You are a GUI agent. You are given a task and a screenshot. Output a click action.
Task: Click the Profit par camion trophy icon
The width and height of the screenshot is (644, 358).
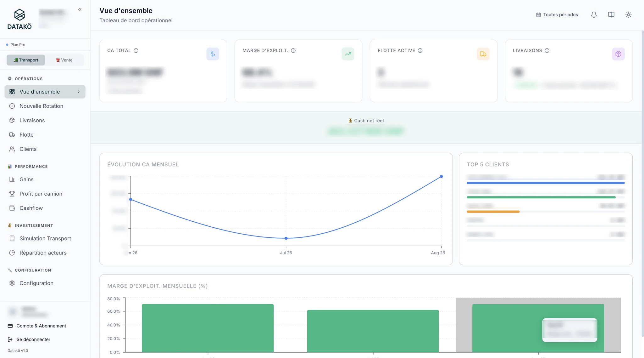12,194
